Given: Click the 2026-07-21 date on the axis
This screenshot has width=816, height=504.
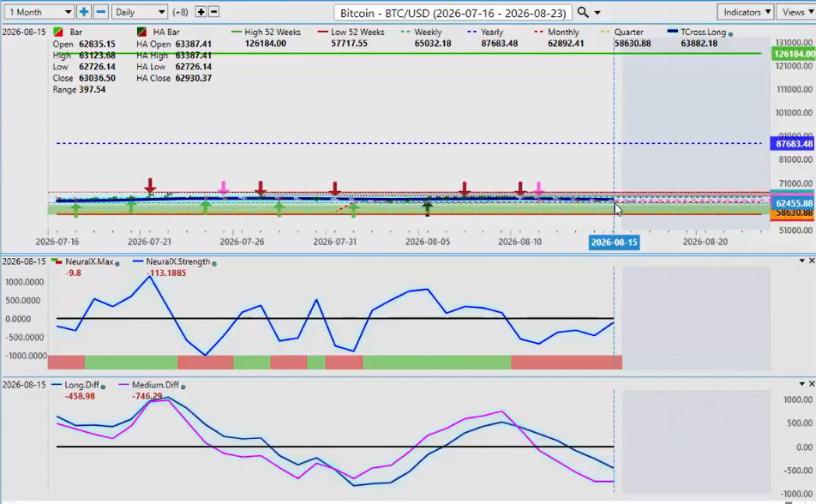Looking at the screenshot, I should coord(149,242).
